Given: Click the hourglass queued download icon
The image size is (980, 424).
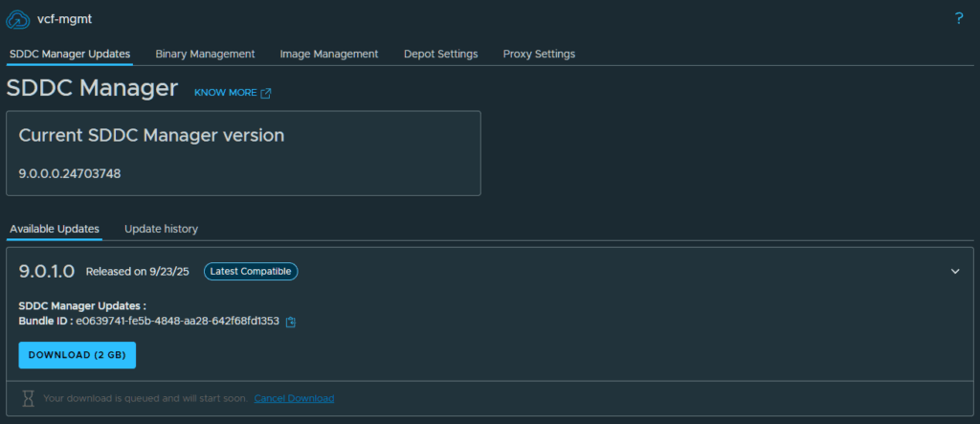Looking at the screenshot, I should pos(28,398).
